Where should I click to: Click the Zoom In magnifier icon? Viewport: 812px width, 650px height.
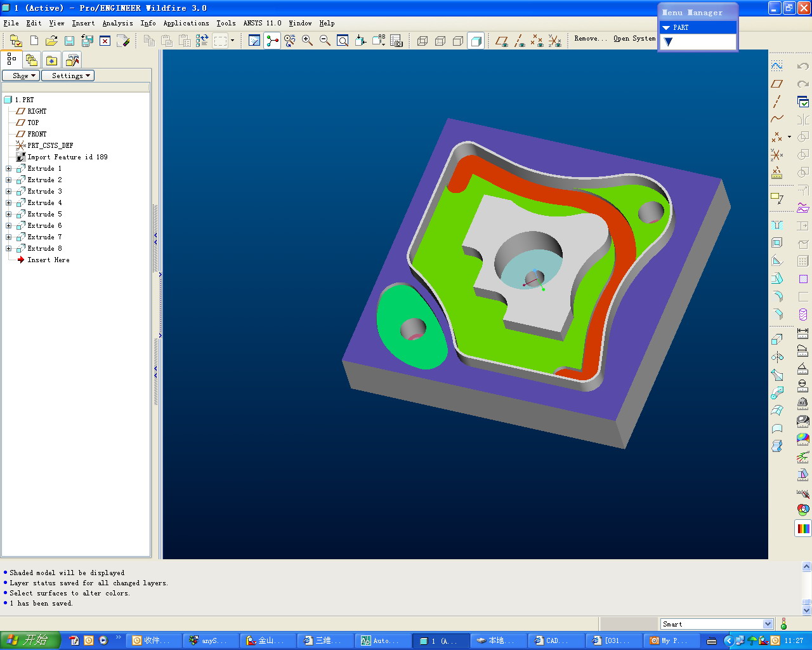307,41
